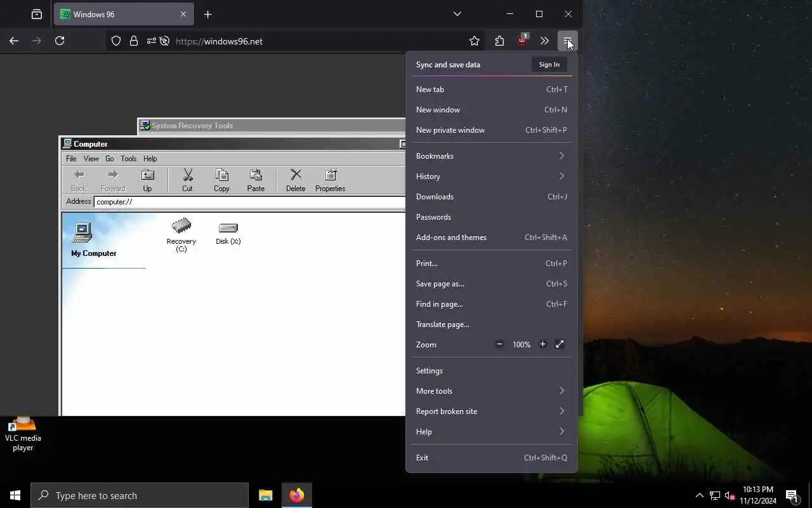812x508 pixels.
Task: Click the Paste clipboard icon
Action: coord(256,180)
